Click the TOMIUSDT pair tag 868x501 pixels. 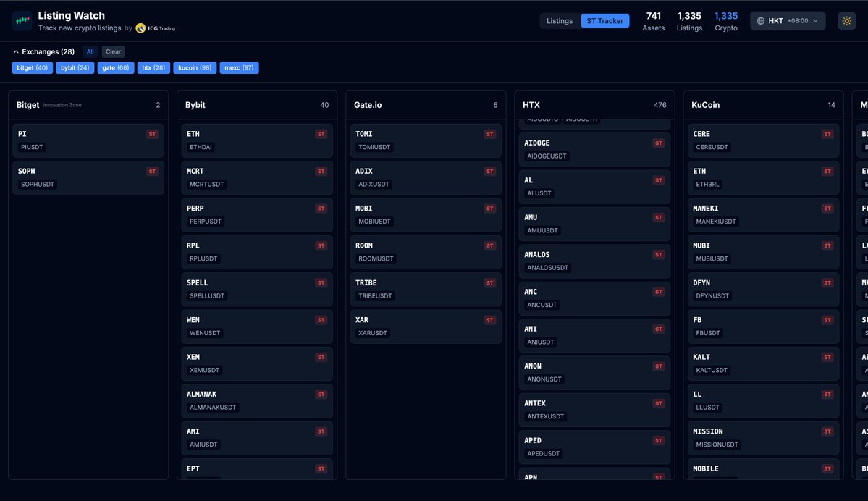(x=374, y=147)
